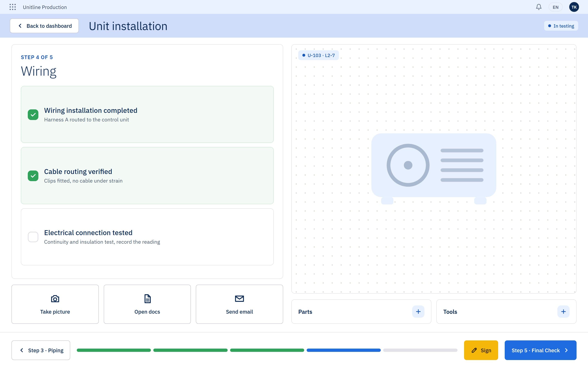
Task: Click Clips fitted, no cable under strain text
Action: coord(83,181)
